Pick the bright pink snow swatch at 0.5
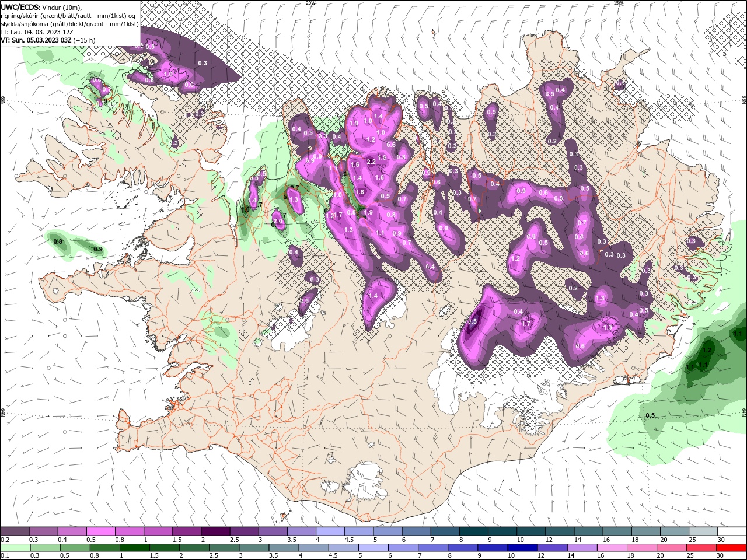The height and width of the screenshot is (560, 747). coord(101,531)
